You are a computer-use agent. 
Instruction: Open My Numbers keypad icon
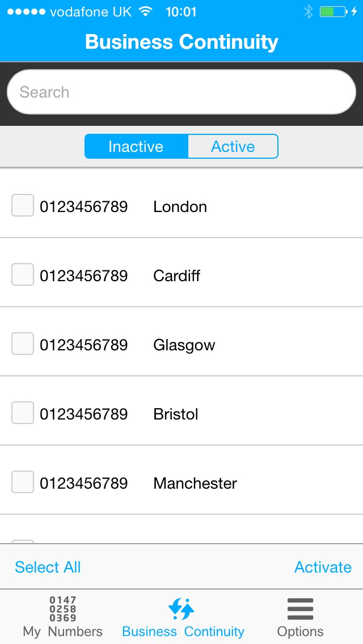coord(62,609)
